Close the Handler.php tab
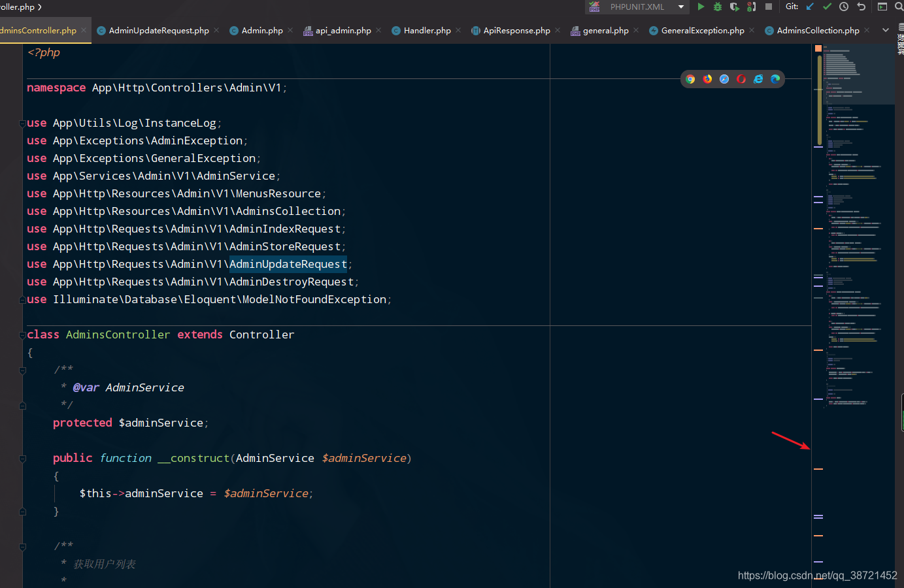Screen dimensions: 904x588 pyautogui.click(x=458, y=30)
